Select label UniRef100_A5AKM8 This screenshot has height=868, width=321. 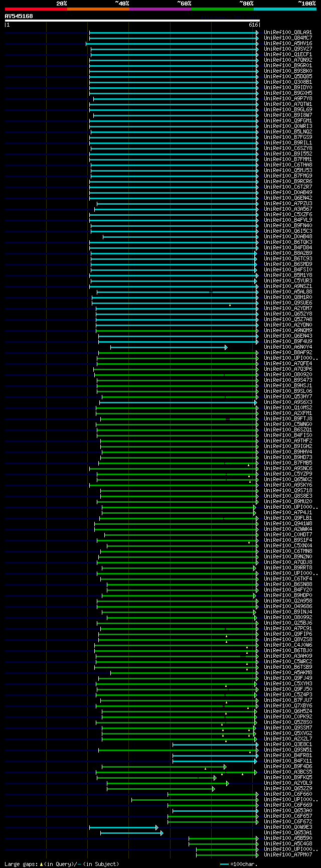(288, 672)
